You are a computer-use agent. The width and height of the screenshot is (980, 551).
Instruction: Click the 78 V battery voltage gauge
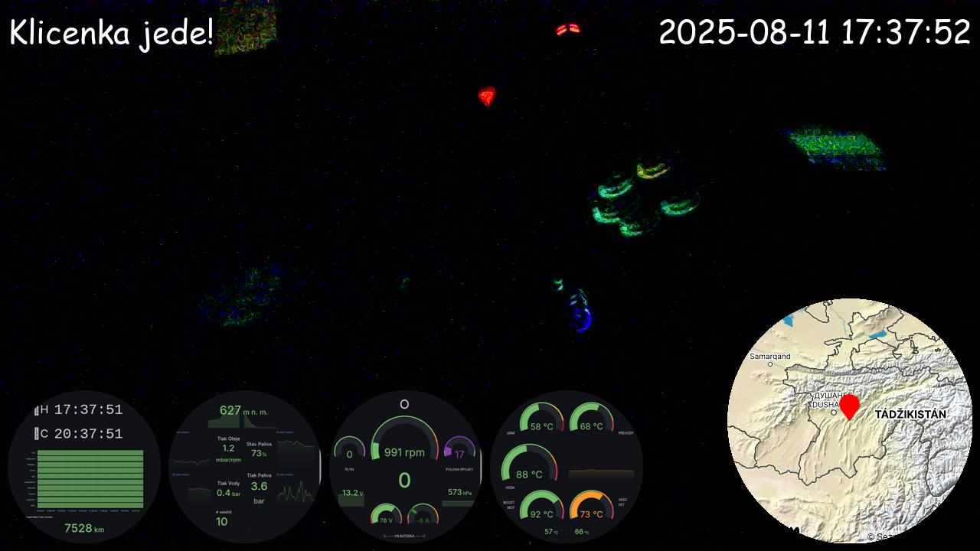click(x=386, y=516)
